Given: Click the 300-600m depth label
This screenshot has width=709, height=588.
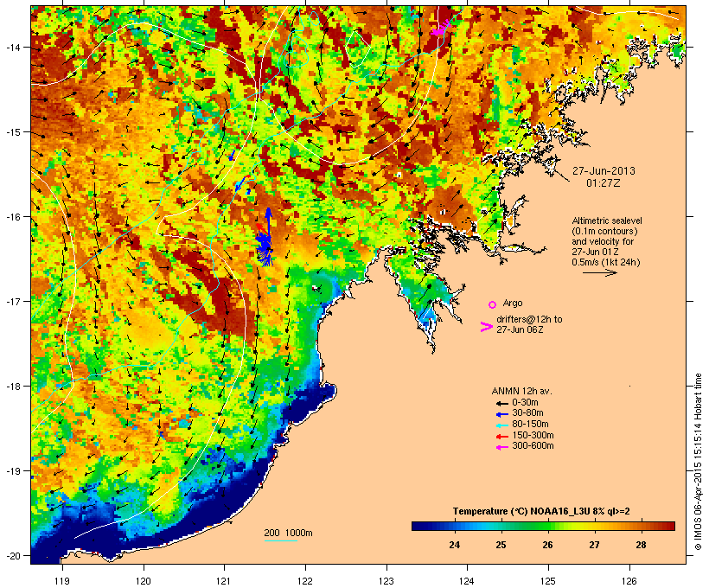Looking at the screenshot, I should [533, 446].
